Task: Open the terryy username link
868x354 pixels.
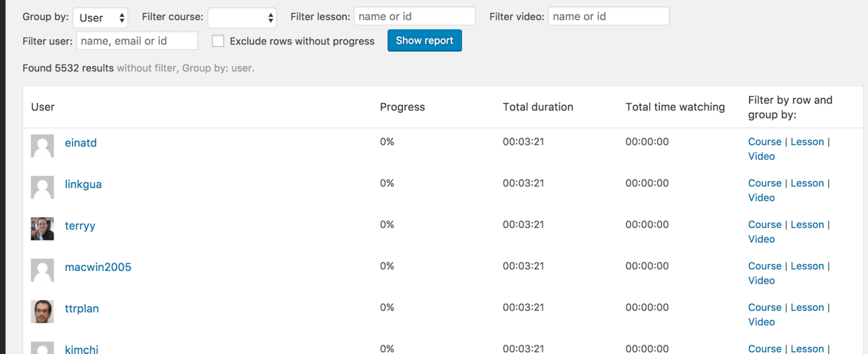Action: point(80,226)
